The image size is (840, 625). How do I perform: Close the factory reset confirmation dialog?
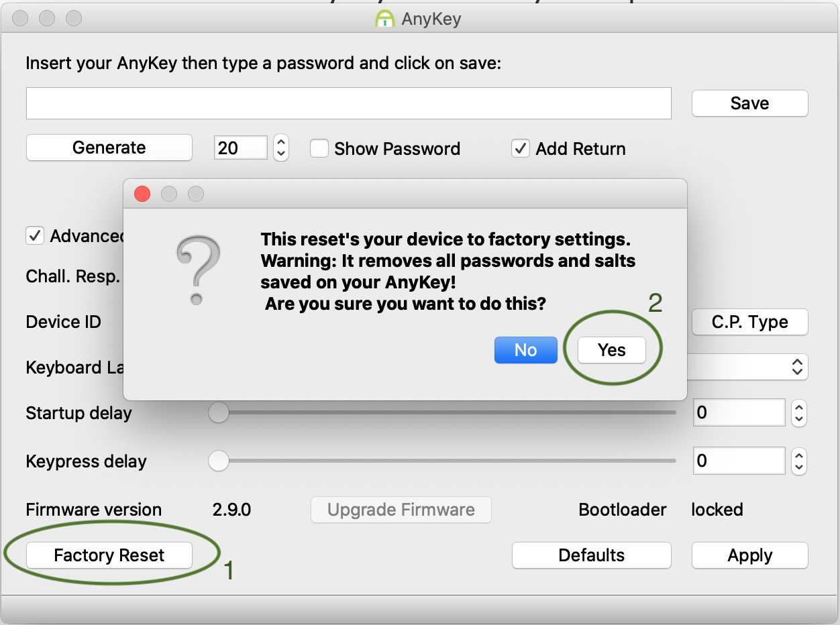pyautogui.click(x=142, y=194)
